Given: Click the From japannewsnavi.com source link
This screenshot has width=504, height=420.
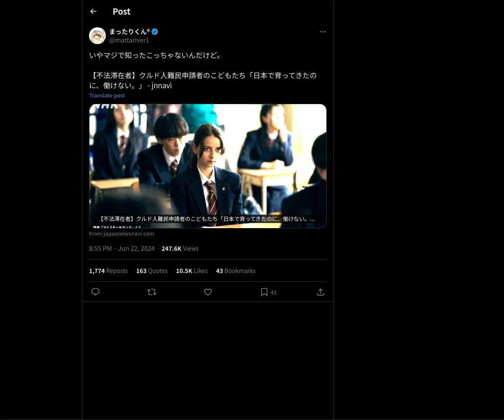Looking at the screenshot, I should [x=121, y=234].
